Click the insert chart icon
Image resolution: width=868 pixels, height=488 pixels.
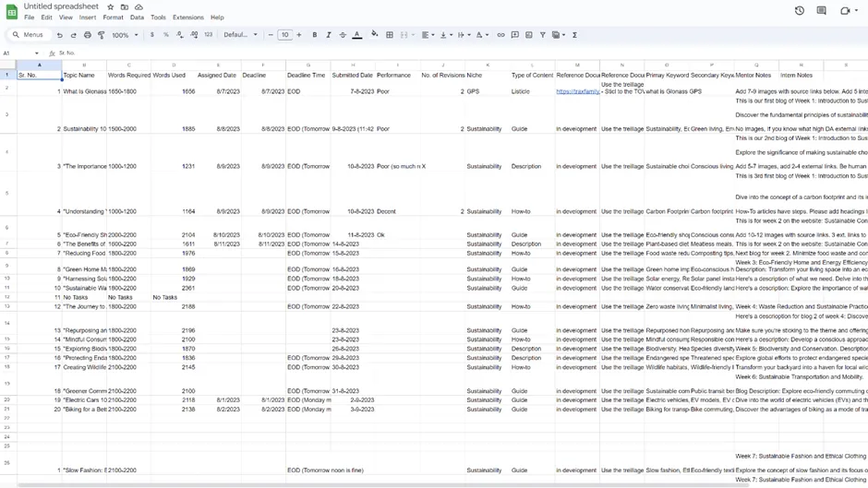(529, 35)
